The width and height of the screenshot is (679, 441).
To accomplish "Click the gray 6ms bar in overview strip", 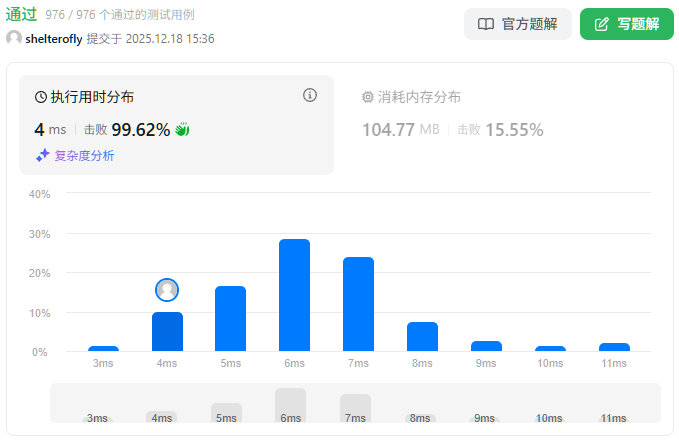I will [x=290, y=404].
